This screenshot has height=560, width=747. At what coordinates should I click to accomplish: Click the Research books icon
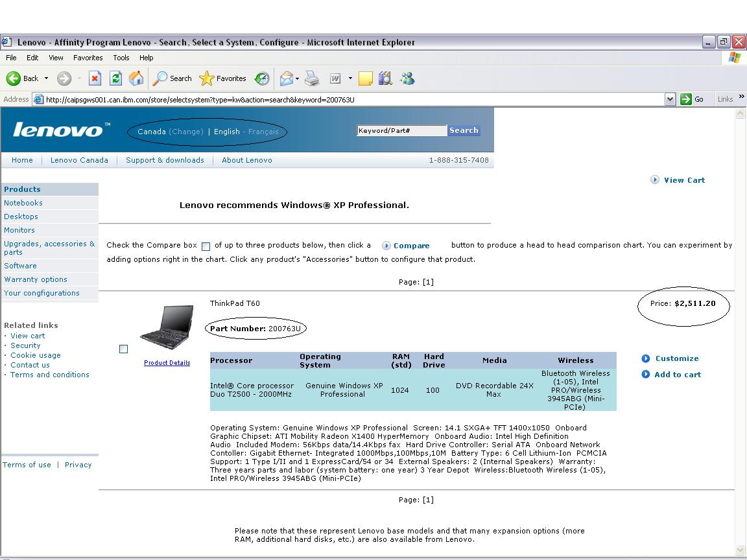click(385, 78)
